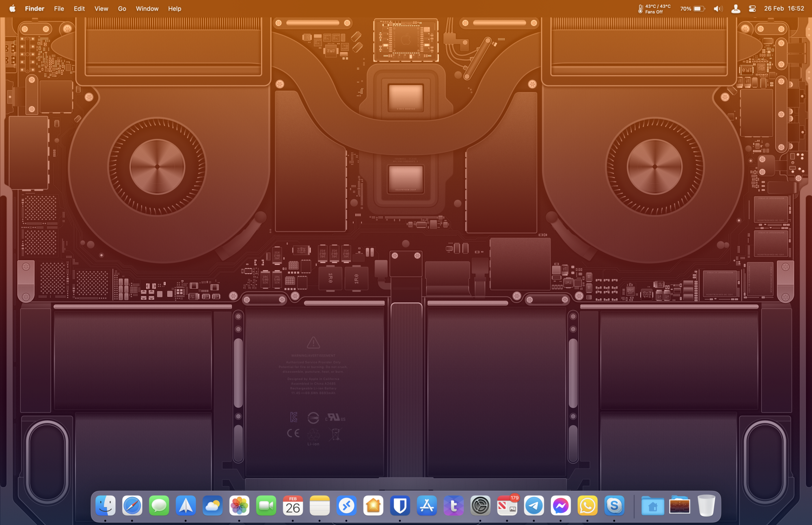This screenshot has width=812, height=525.
Task: Open Control Center toggles icon
Action: [x=752, y=9]
